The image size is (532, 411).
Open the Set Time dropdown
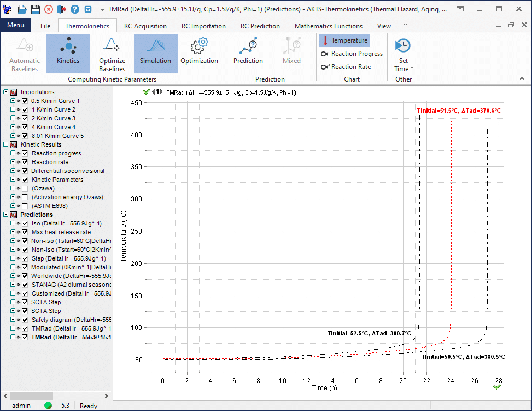point(403,65)
